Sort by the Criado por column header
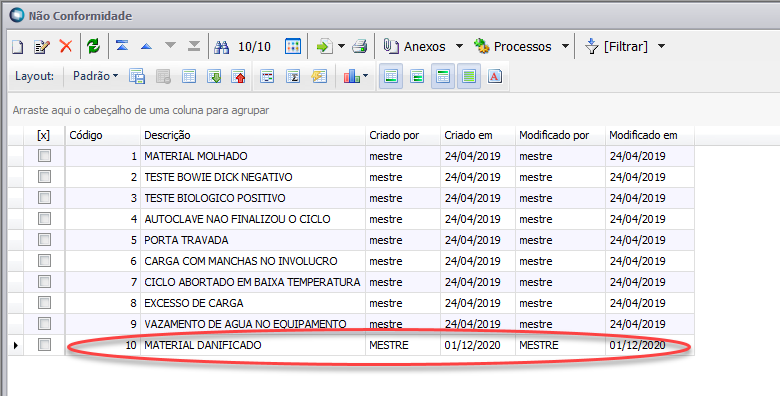This screenshot has width=780, height=396. click(403, 135)
